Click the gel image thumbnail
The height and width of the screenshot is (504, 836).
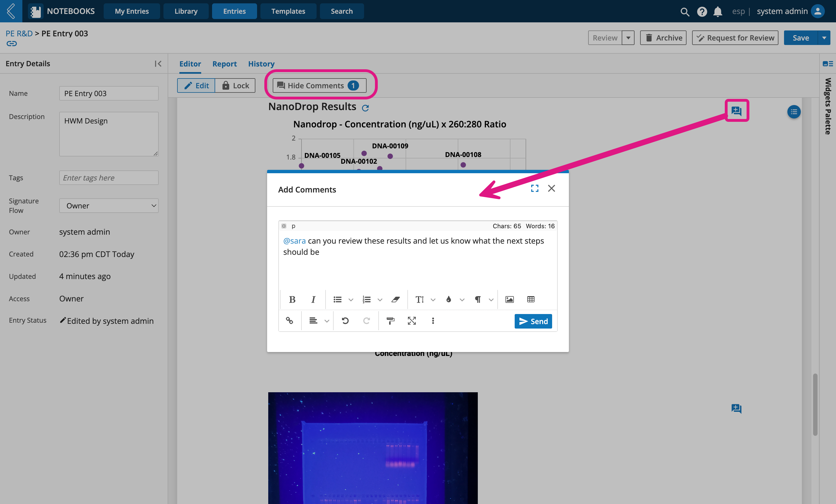coord(373,448)
